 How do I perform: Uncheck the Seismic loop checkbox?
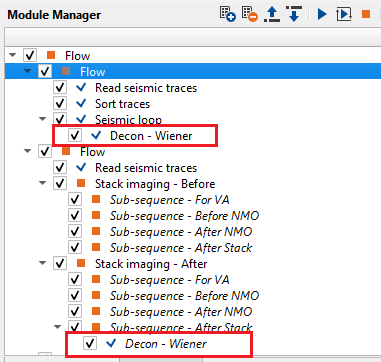point(60,119)
